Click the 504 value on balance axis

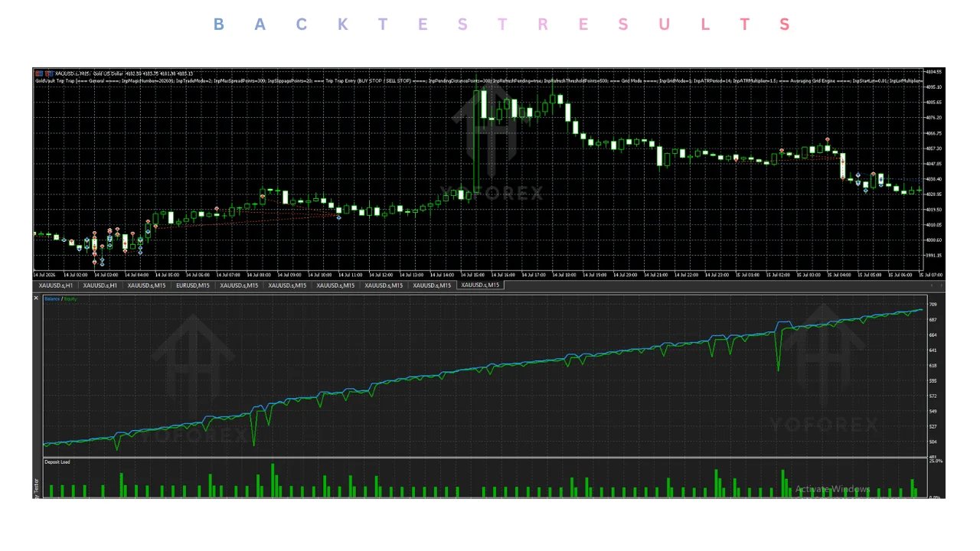[x=933, y=442]
